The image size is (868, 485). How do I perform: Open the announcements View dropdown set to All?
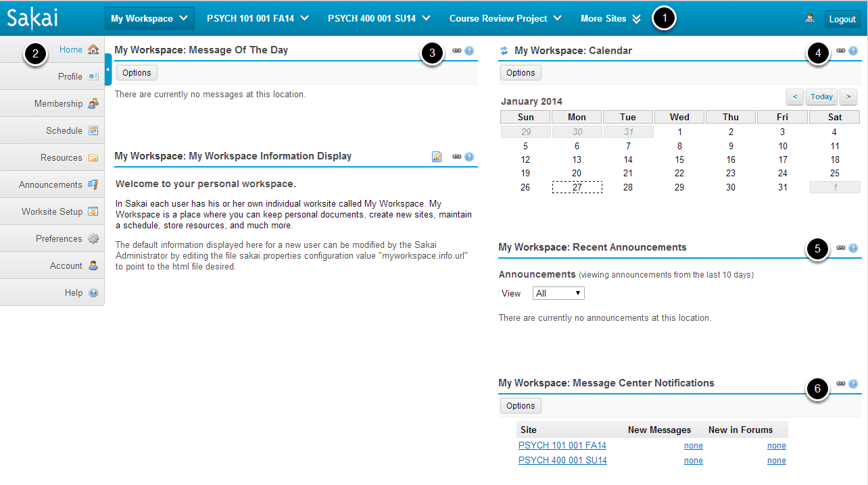(558, 293)
